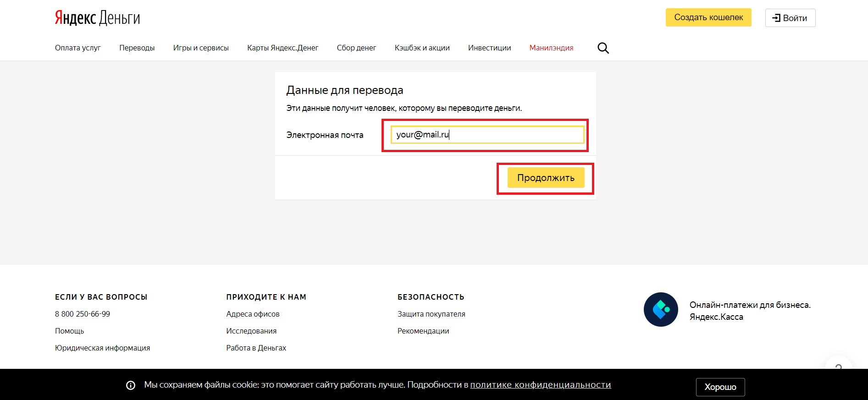Open the Оплата услуг menu item
Viewport: 868px width, 400px height.
click(x=78, y=48)
